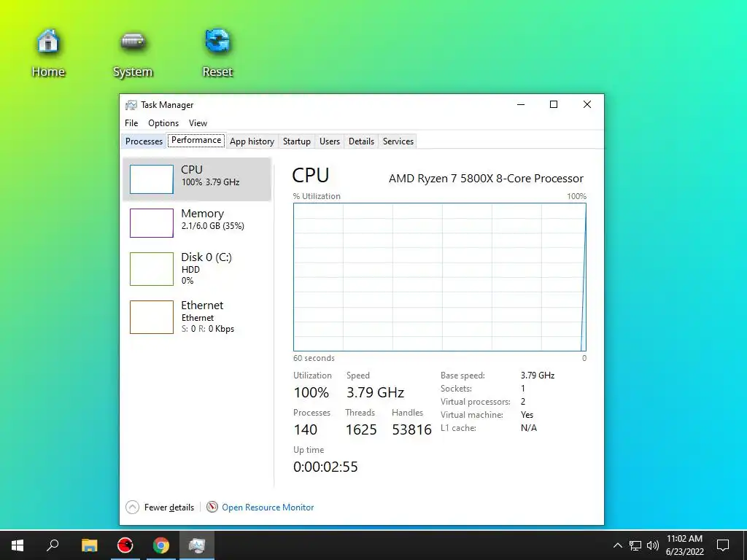747x560 pixels.
Task: Open taskbar search magnifier
Action: pyautogui.click(x=53, y=545)
